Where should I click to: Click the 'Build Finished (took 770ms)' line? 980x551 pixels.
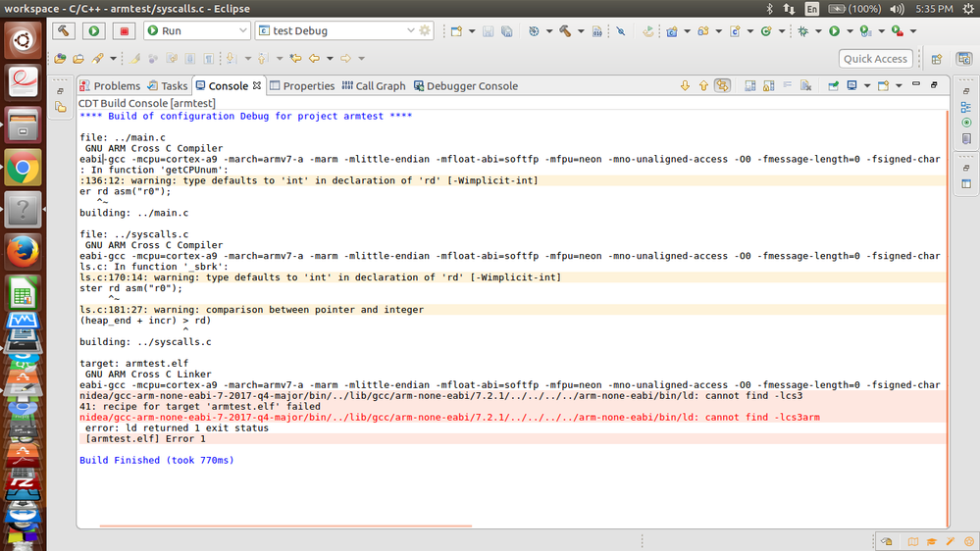pyautogui.click(x=156, y=461)
